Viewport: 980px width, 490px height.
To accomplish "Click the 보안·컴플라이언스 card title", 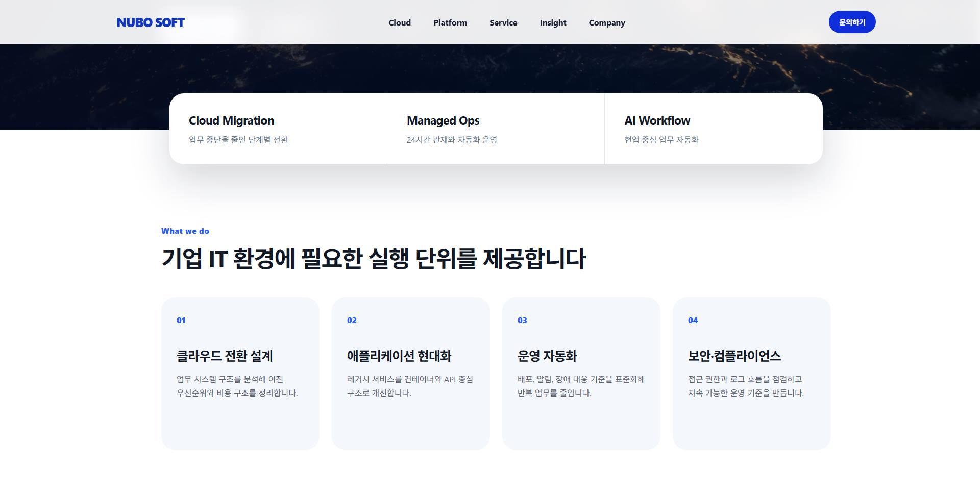I will click(734, 356).
